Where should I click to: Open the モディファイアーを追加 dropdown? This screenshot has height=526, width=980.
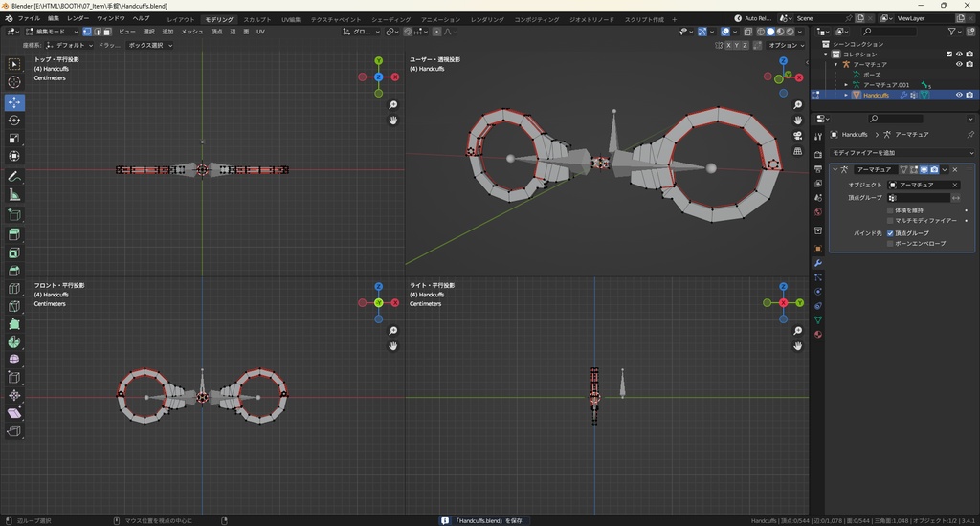pyautogui.click(x=902, y=153)
